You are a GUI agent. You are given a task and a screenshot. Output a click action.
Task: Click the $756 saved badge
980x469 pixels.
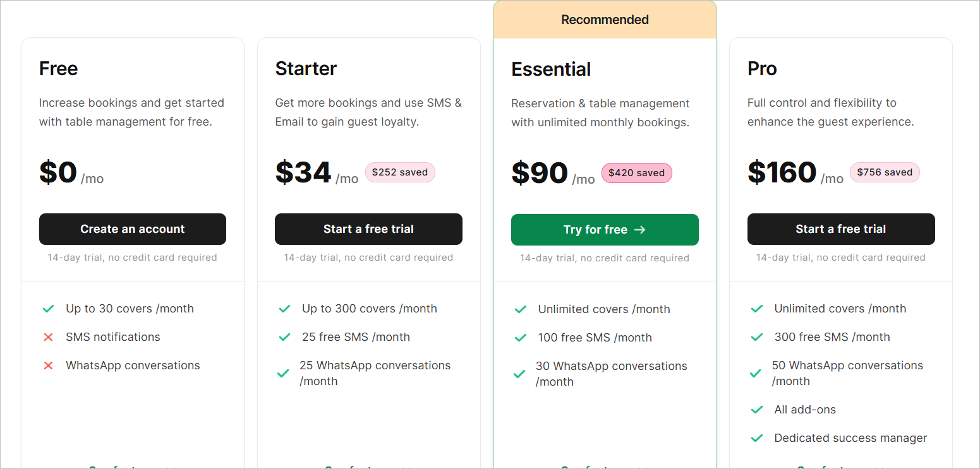pos(885,172)
